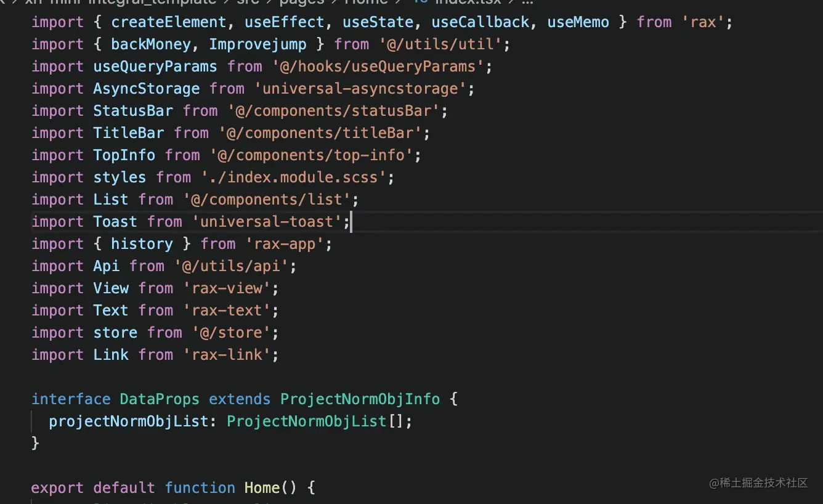Image resolution: width=823 pixels, height=504 pixels.
Task: Click the interface keyword
Action: pyautogui.click(x=71, y=399)
